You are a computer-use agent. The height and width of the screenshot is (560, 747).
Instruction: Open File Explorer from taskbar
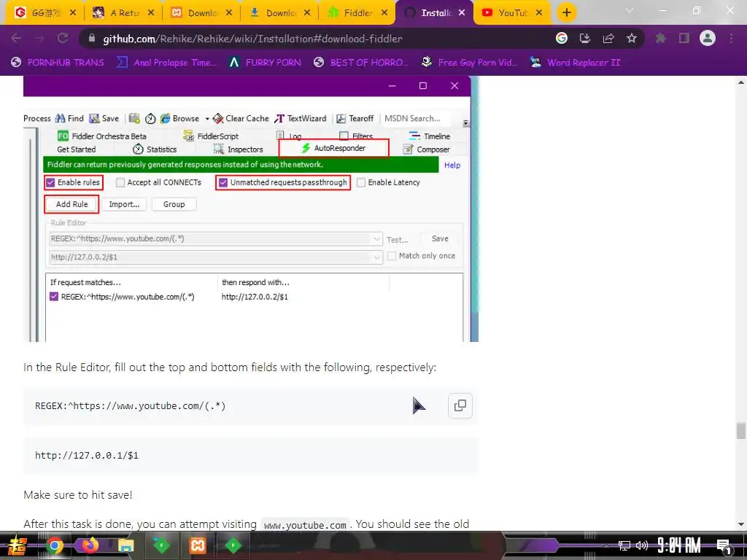click(x=125, y=545)
